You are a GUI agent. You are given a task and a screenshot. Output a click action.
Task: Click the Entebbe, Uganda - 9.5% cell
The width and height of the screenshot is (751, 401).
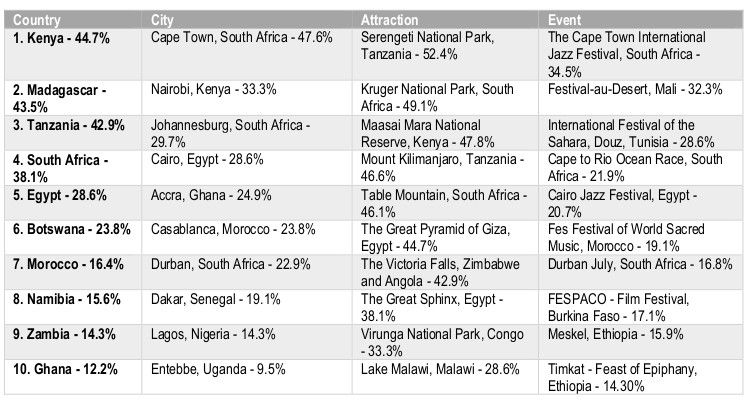click(216, 369)
